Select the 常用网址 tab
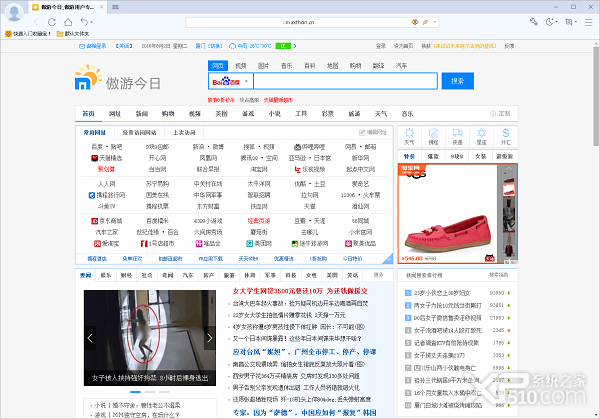 coord(95,132)
